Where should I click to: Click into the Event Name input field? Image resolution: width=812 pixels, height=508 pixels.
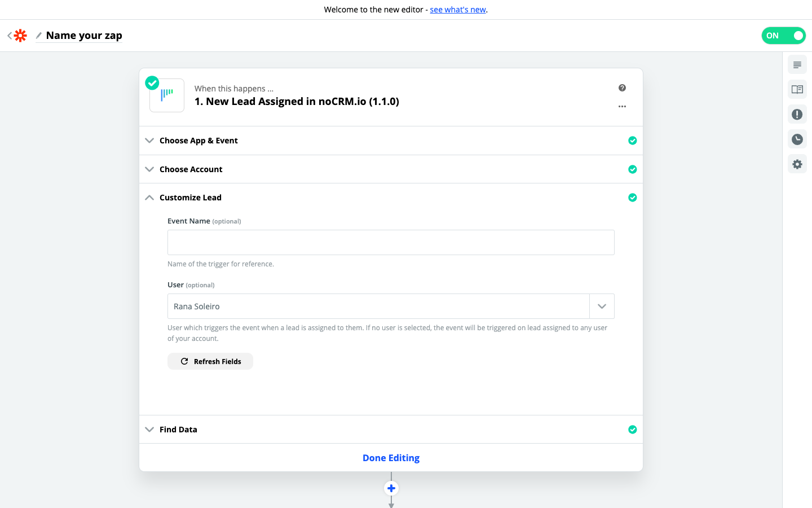391,243
